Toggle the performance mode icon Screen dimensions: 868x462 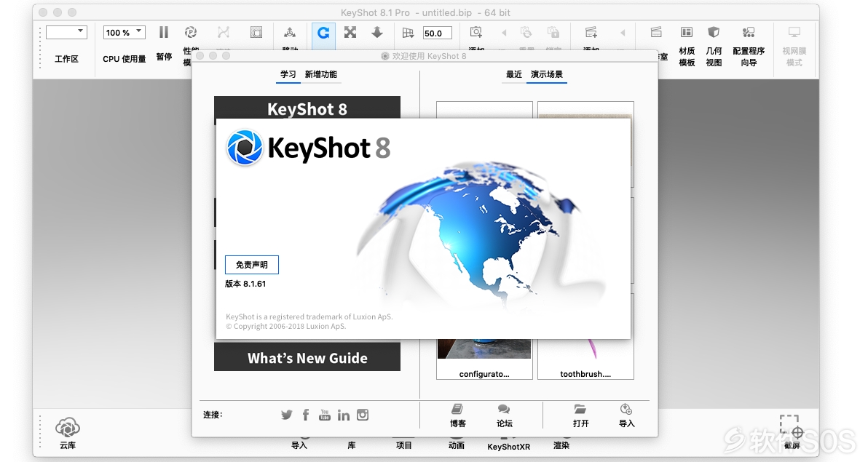click(191, 33)
